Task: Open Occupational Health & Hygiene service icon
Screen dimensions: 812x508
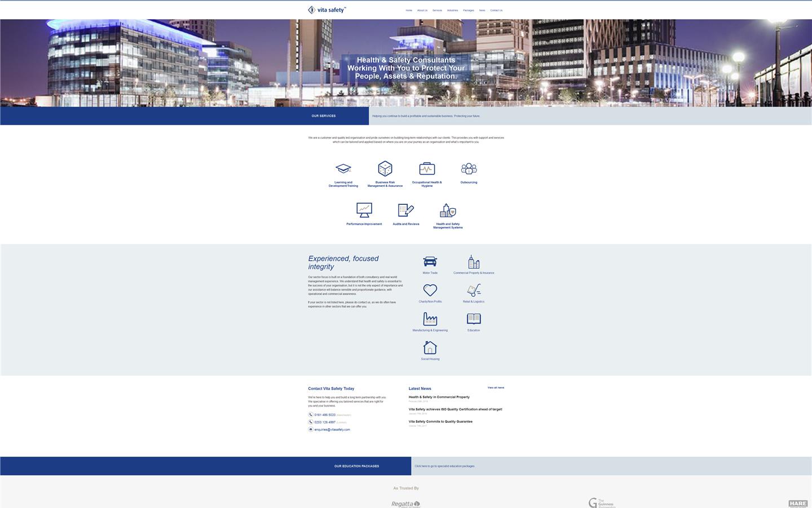Action: [x=427, y=168]
